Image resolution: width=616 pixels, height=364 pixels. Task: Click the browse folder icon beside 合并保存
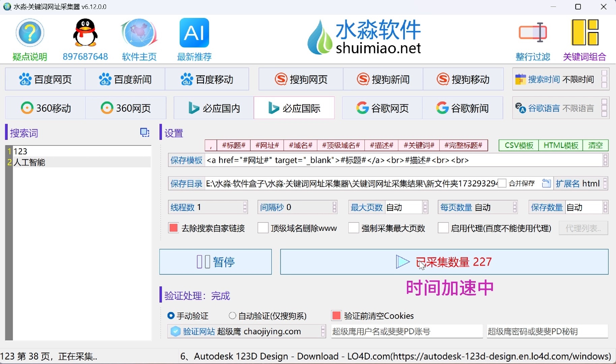[x=546, y=183]
